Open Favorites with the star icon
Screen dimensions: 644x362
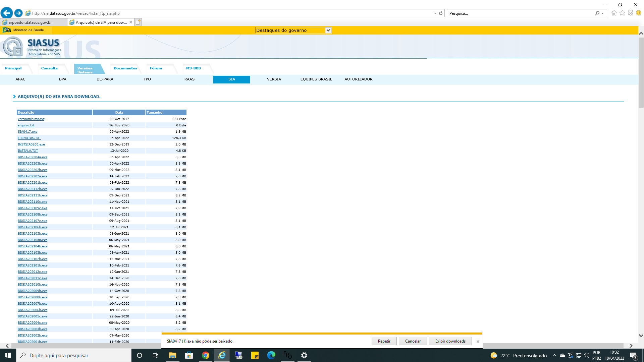point(622,13)
